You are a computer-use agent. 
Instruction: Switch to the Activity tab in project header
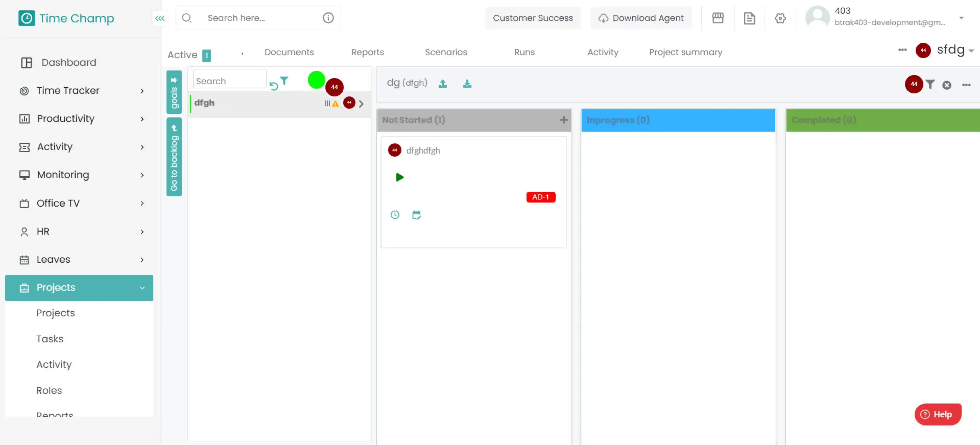[603, 52]
